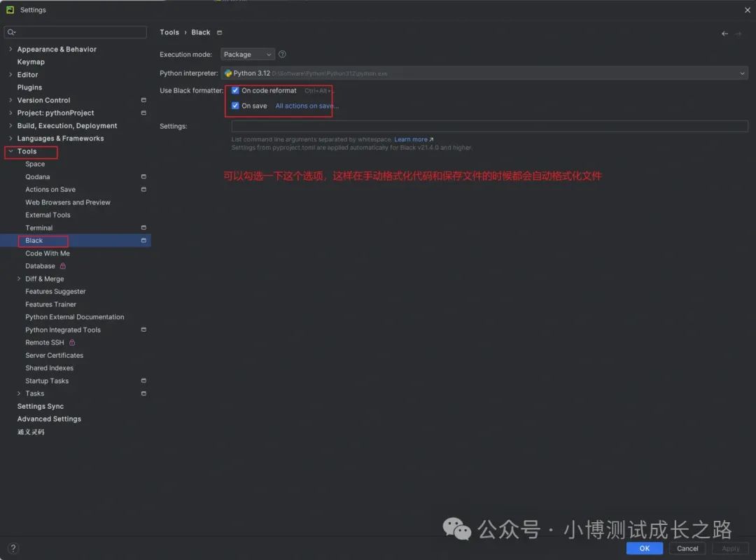Viewport: 756px width, 560px height.
Task: Click the Black settings arguments input field
Action: click(x=489, y=127)
